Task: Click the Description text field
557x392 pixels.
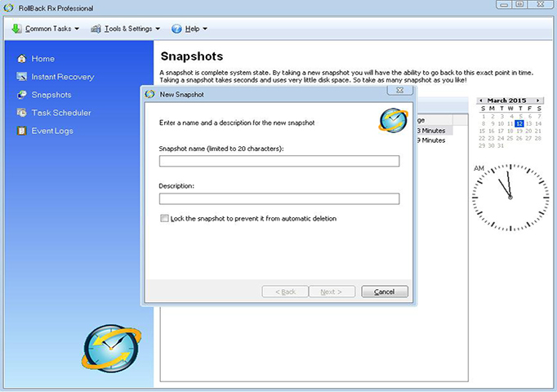Action: (x=278, y=198)
